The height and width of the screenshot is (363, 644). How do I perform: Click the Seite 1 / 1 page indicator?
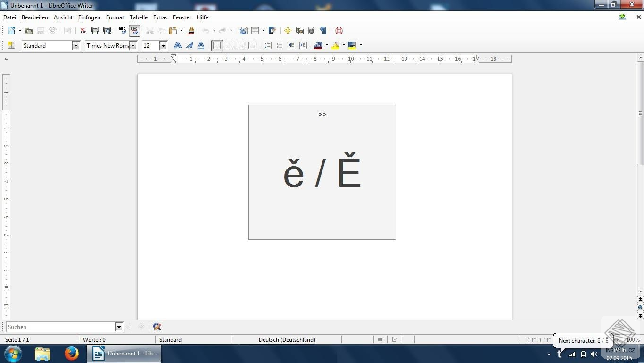[17, 340]
